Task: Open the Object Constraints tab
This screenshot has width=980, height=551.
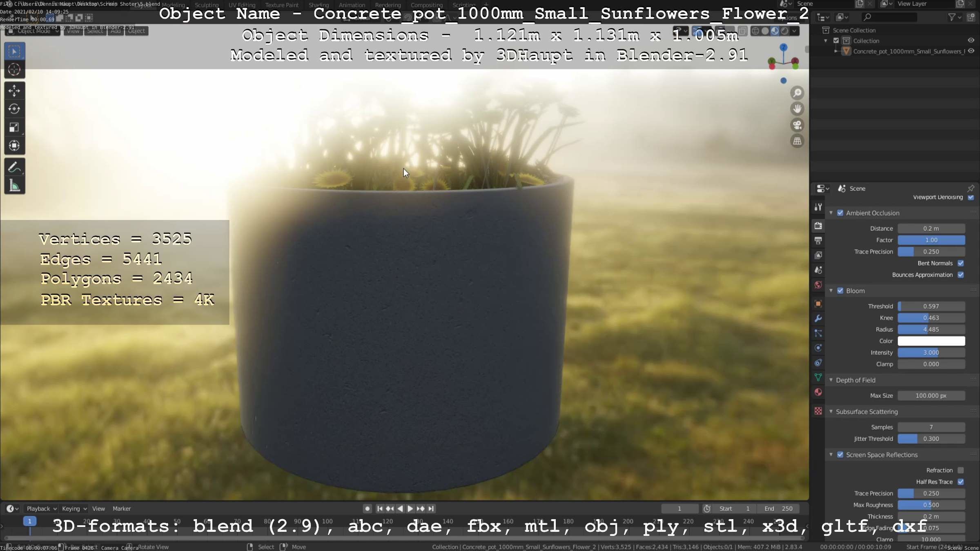Action: (x=818, y=362)
